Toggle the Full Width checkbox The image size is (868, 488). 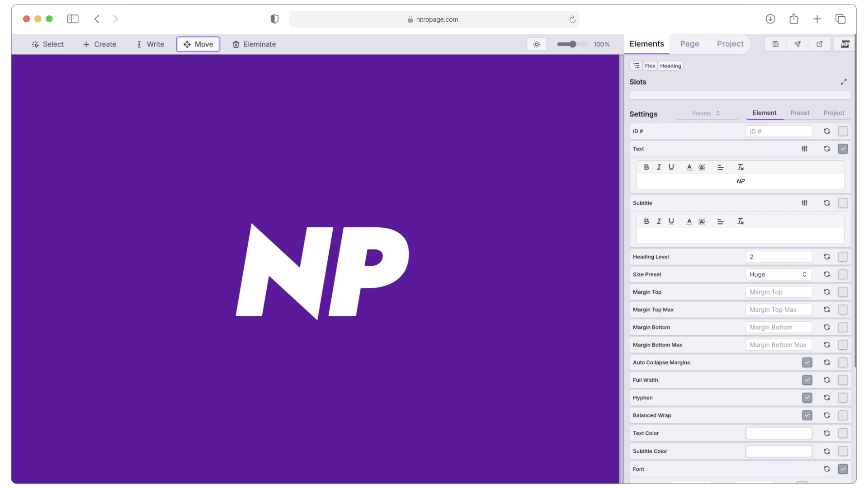[807, 380]
